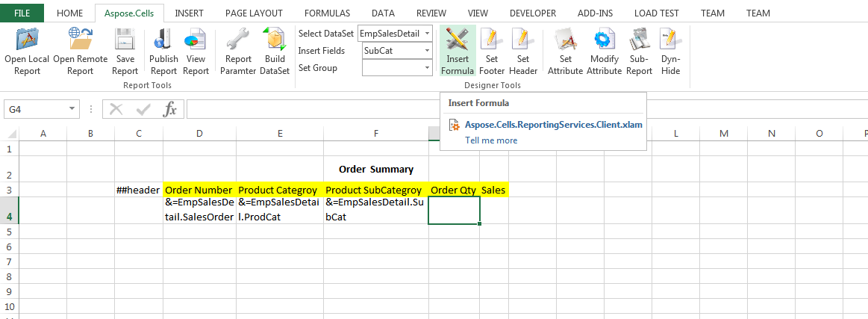868x319 pixels.
Task: Open the Name Box dropdown arrow
Action: tap(72, 110)
